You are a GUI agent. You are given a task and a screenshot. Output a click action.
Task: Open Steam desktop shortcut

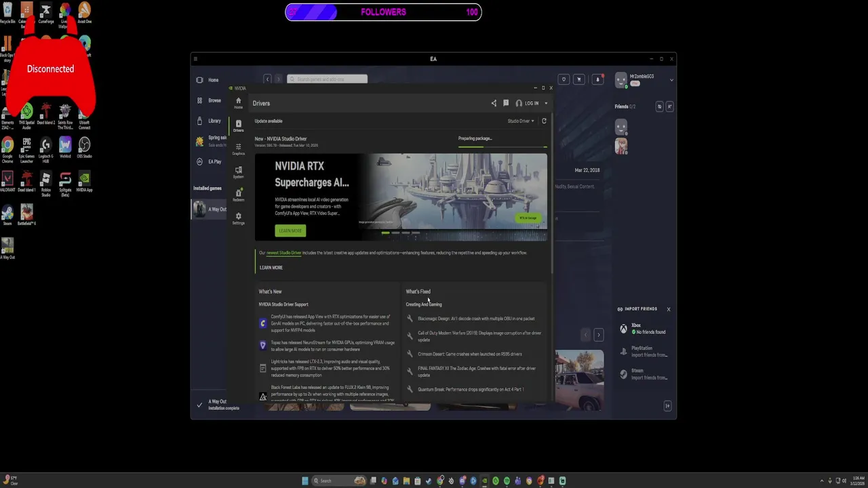tap(7, 216)
